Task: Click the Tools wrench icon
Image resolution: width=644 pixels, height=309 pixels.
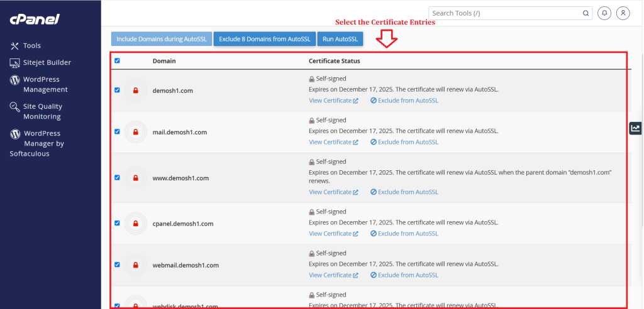Action: tap(15, 46)
